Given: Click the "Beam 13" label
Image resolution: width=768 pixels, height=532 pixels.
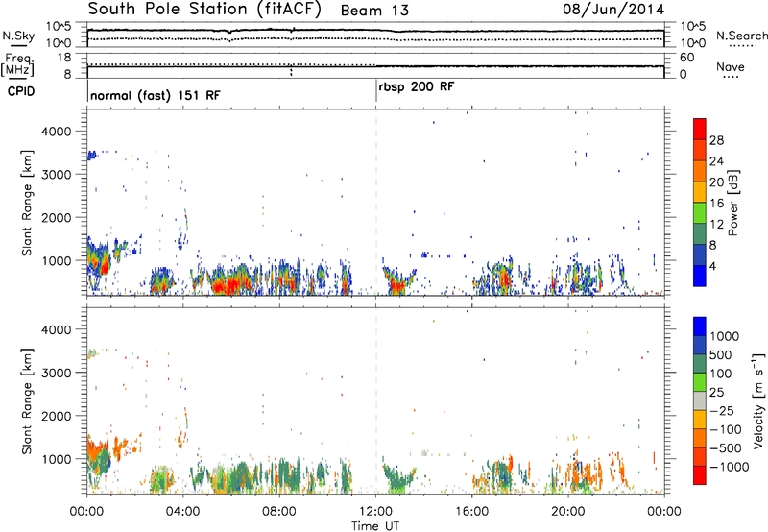Looking at the screenshot, I should coord(374,11).
